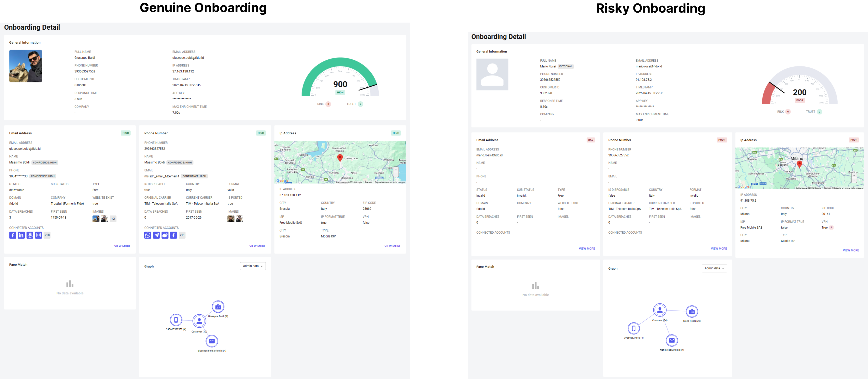This screenshot has width=868, height=379.
Task: Open Admin data dropdown in left graph
Action: click(x=253, y=266)
